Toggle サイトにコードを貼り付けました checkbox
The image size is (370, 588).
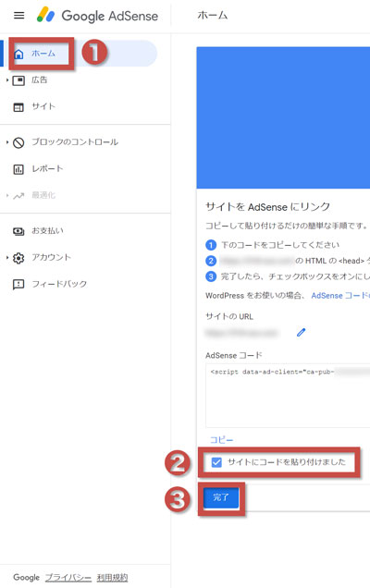pyautogui.click(x=216, y=462)
